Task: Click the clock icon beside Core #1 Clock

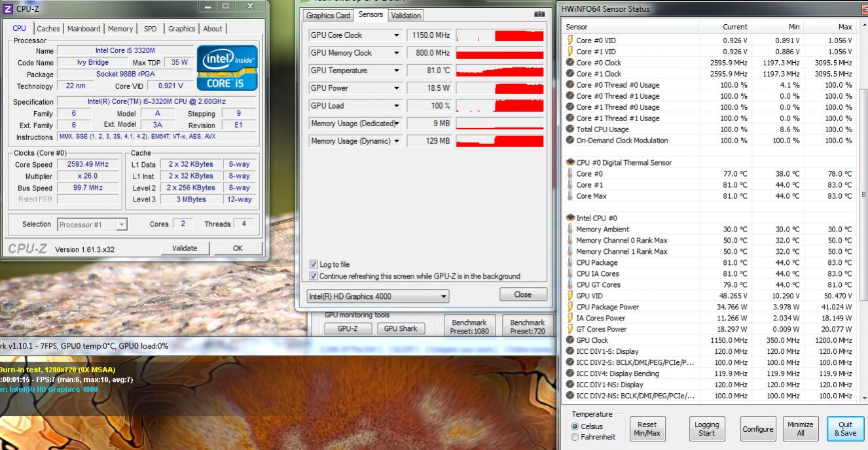Action: tap(570, 74)
